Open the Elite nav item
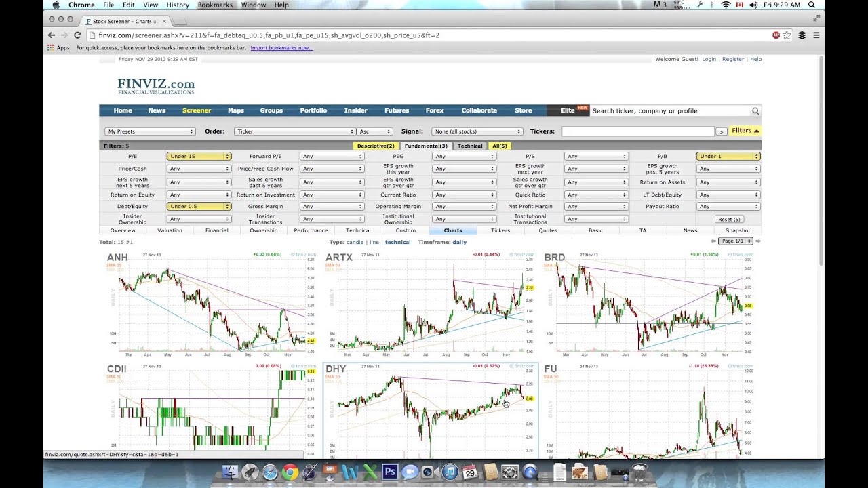Viewport: 868px width, 488px height. point(568,110)
